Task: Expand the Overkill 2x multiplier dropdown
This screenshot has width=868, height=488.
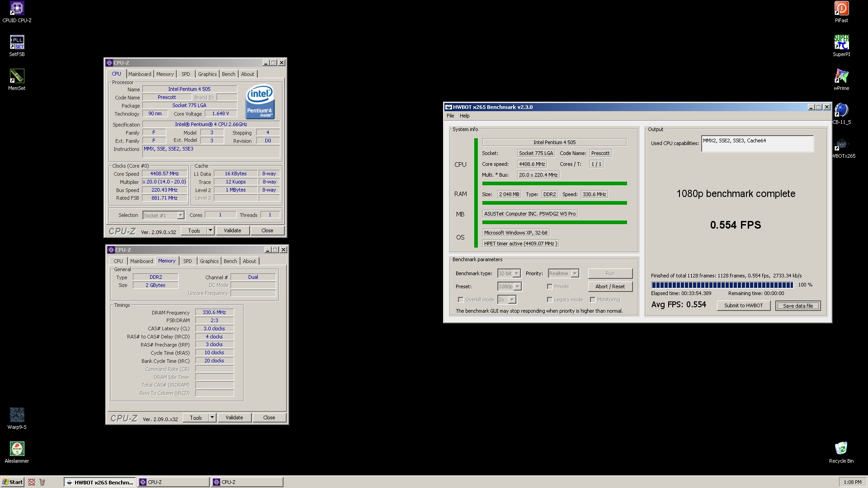Action: (x=512, y=300)
